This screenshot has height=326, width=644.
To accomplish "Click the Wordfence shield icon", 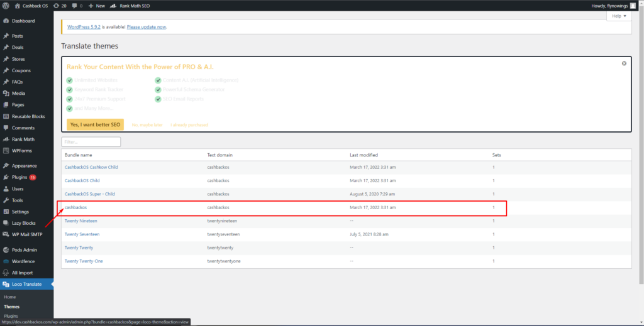I will click(6, 262).
